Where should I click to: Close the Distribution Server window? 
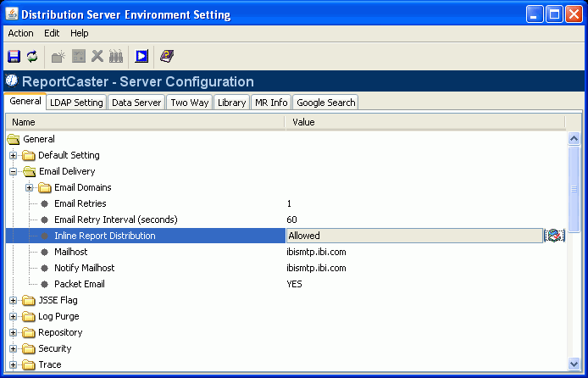point(574,14)
